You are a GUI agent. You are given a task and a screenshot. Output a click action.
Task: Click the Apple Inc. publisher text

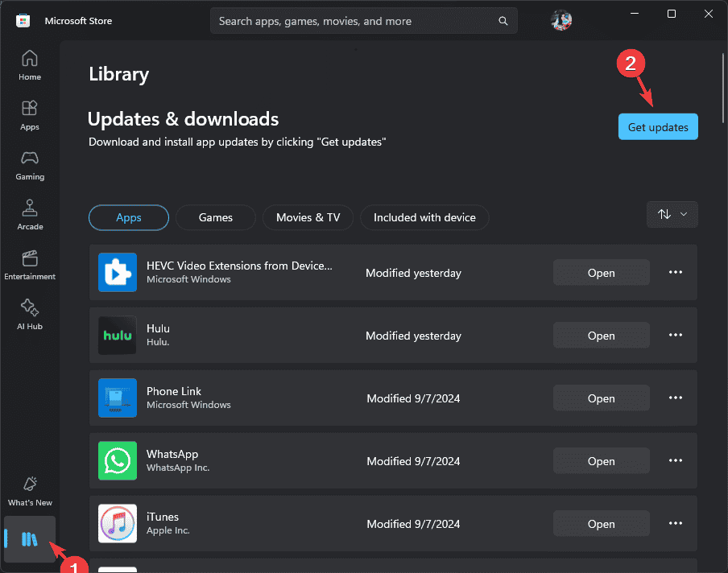168,530
